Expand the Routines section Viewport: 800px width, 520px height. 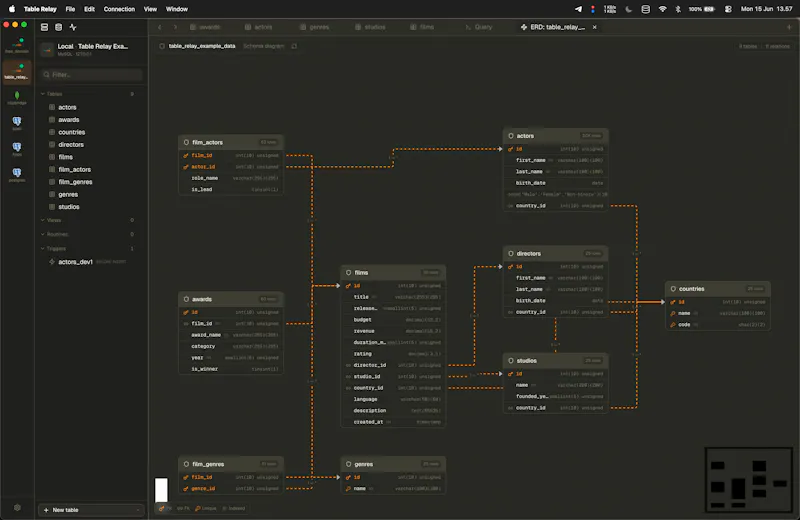click(x=43, y=234)
